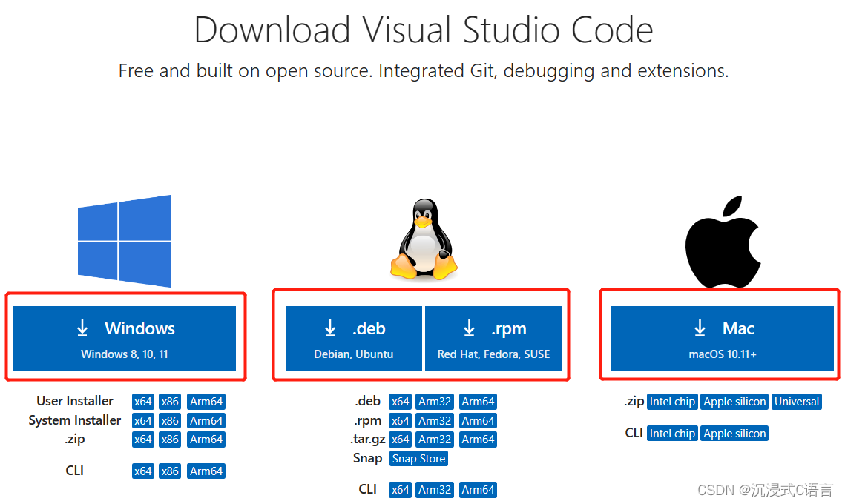Select Arm32 in the Linux .deb row
Viewport: 845px width, 504px height.
(x=435, y=402)
